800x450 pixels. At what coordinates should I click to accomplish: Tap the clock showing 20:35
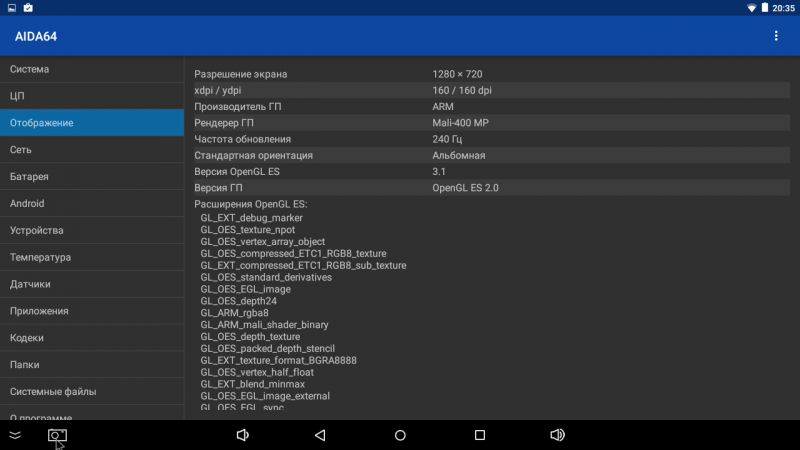783,8
